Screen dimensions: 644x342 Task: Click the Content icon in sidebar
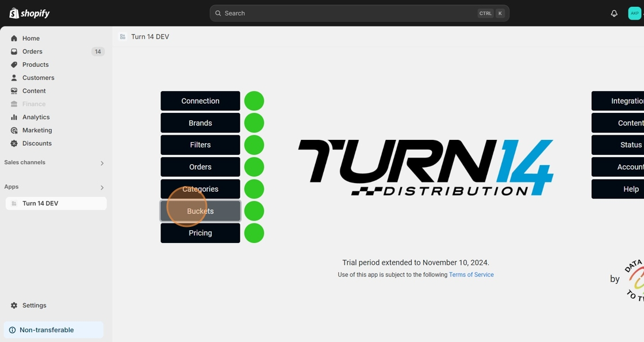coord(14,91)
